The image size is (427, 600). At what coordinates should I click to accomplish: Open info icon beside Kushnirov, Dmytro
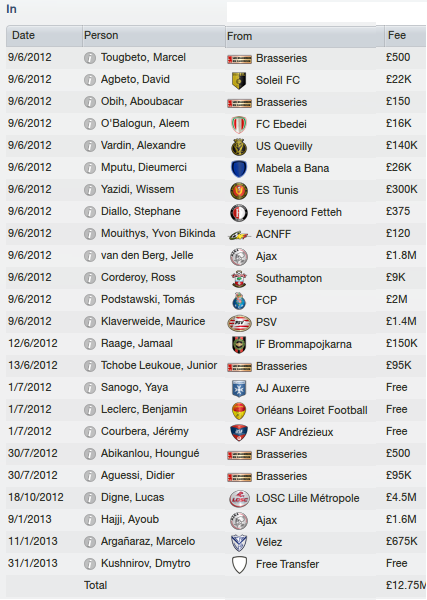[x=90, y=564]
